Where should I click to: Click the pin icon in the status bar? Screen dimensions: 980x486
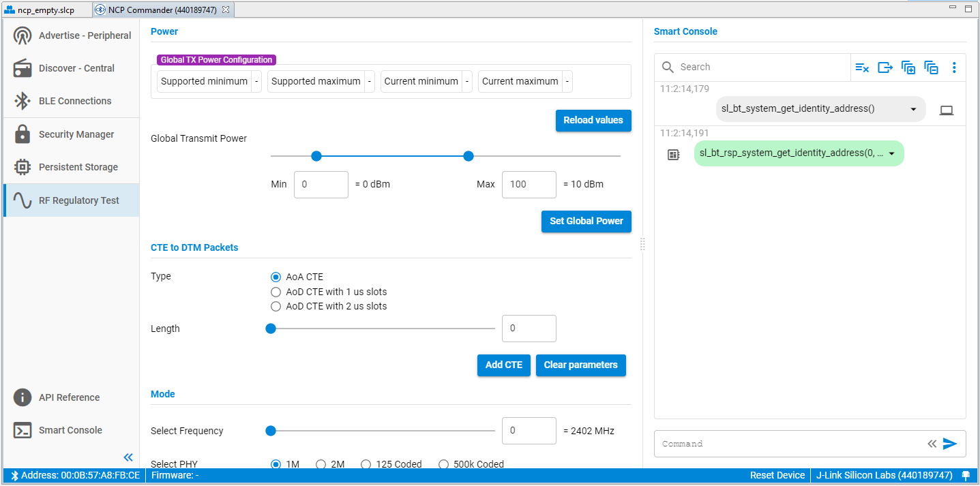tap(966, 475)
